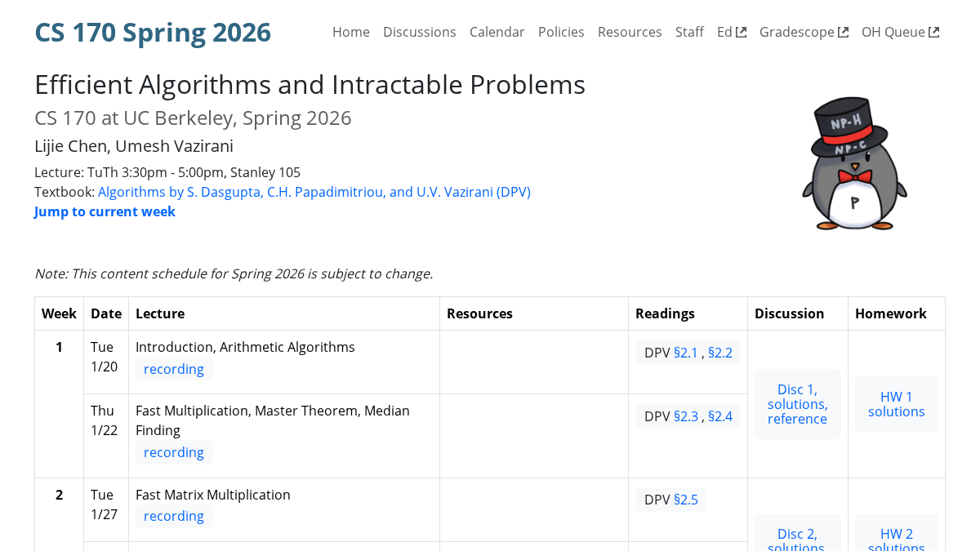Viewport: 980px width, 551px height.
Task: Click Jump to current week
Action: (105, 211)
